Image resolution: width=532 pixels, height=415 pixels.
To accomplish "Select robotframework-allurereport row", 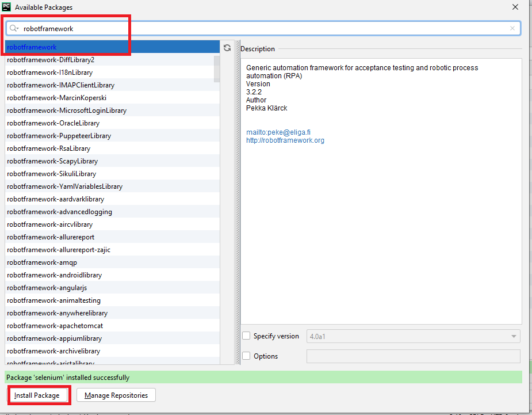I will point(112,237).
